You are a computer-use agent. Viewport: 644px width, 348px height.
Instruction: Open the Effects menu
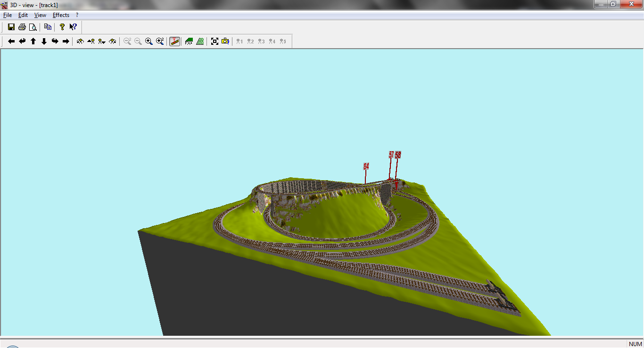pos(61,15)
